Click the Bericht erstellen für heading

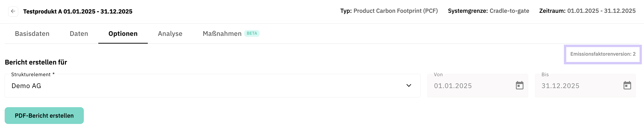(x=36, y=62)
